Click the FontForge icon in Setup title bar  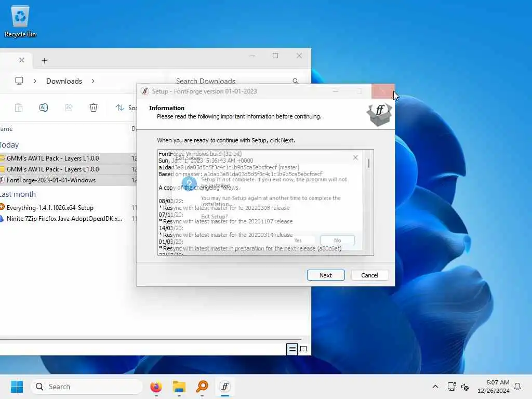pyautogui.click(x=145, y=91)
